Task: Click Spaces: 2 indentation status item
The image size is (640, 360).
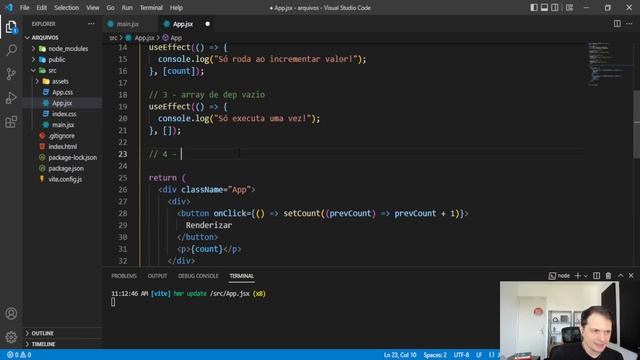Action: point(435,355)
